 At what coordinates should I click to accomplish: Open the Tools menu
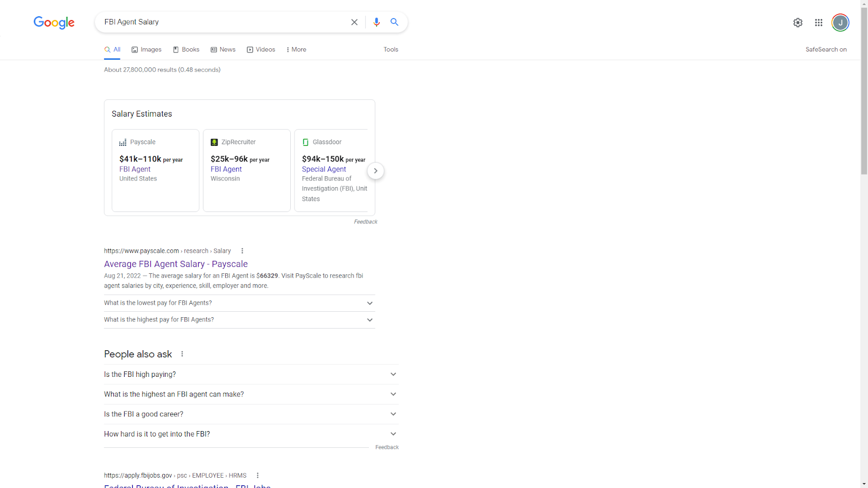391,49
